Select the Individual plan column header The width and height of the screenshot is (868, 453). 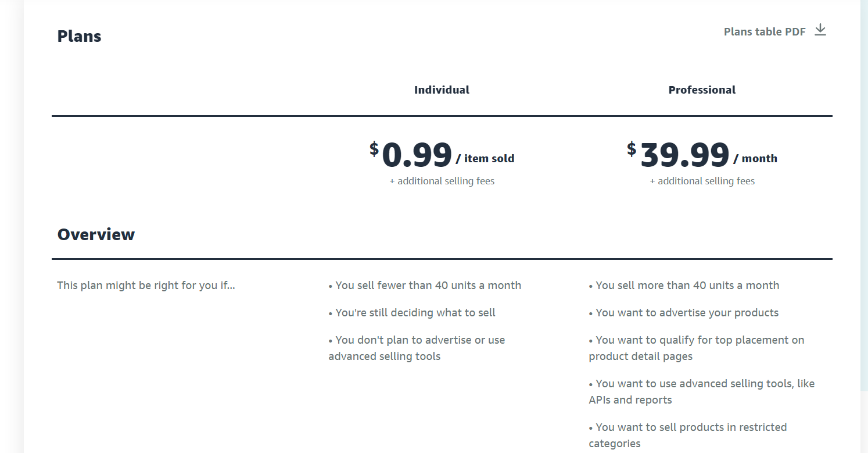pyautogui.click(x=442, y=90)
